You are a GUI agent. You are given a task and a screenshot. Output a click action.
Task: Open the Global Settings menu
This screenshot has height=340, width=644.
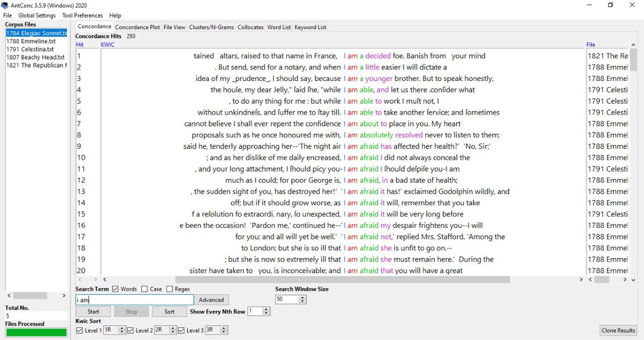pos(37,16)
